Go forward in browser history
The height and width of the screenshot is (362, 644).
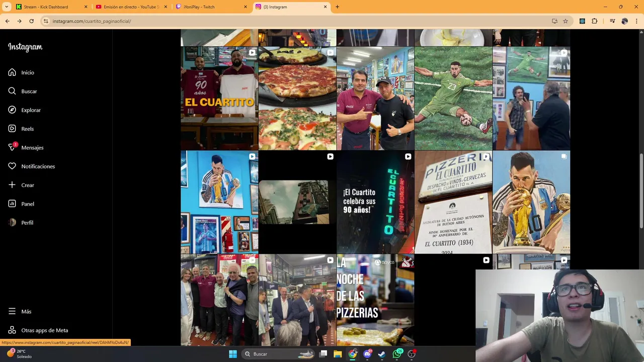pos(19,21)
